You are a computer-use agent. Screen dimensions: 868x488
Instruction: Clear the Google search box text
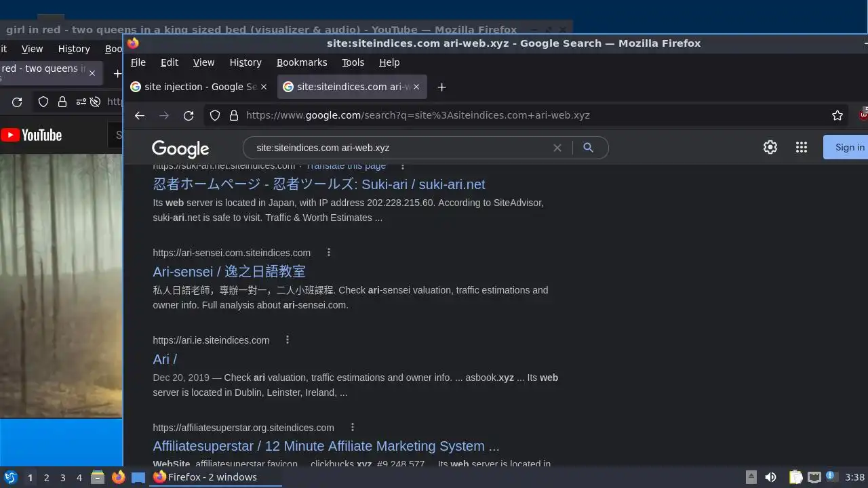557,148
